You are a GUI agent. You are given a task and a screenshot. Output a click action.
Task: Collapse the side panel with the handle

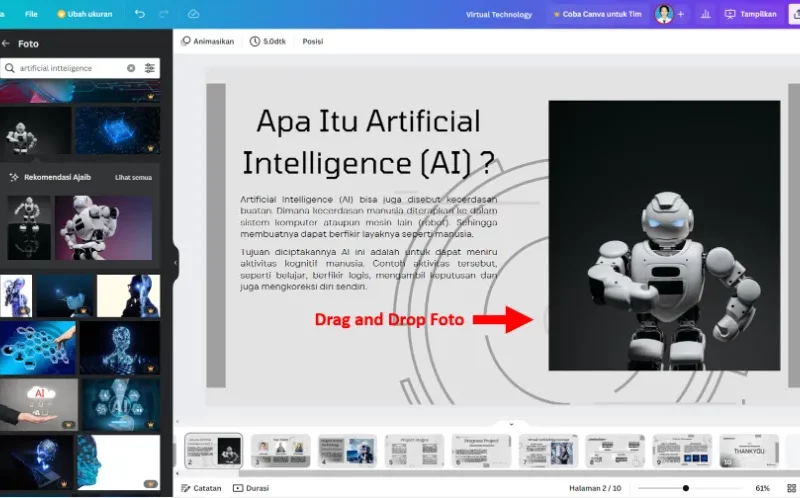tap(176, 263)
